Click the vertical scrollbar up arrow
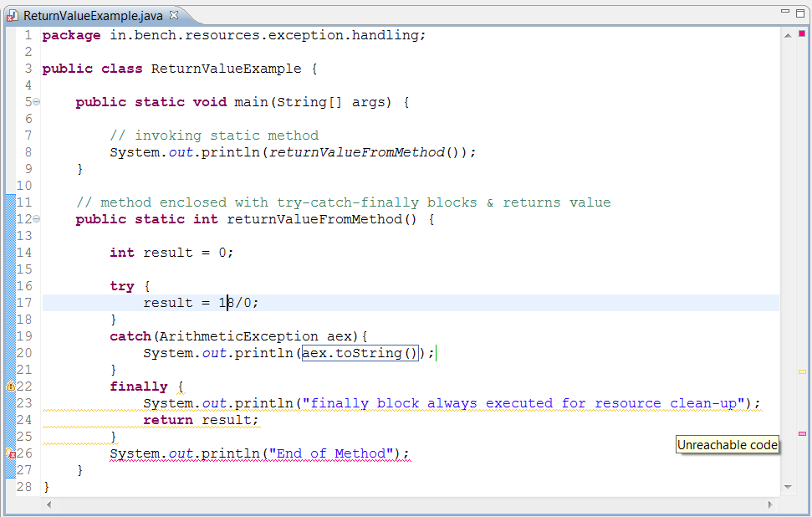The height and width of the screenshot is (517, 812). (x=788, y=35)
